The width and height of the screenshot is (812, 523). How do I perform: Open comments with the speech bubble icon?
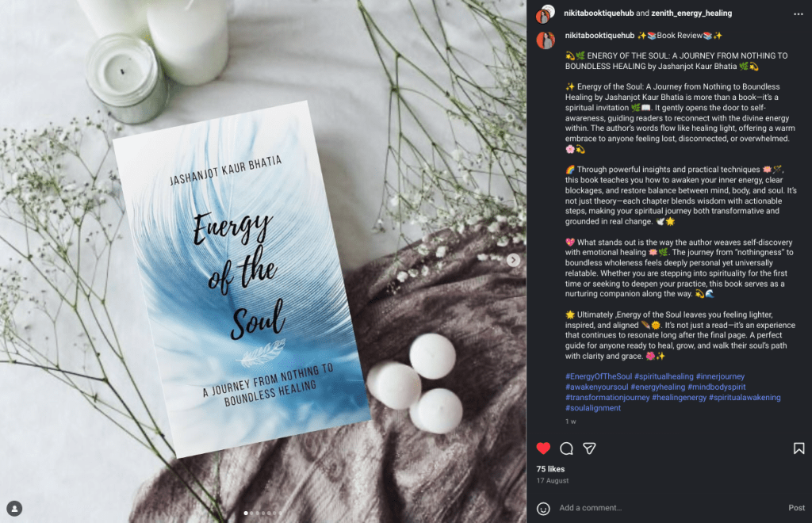point(566,449)
